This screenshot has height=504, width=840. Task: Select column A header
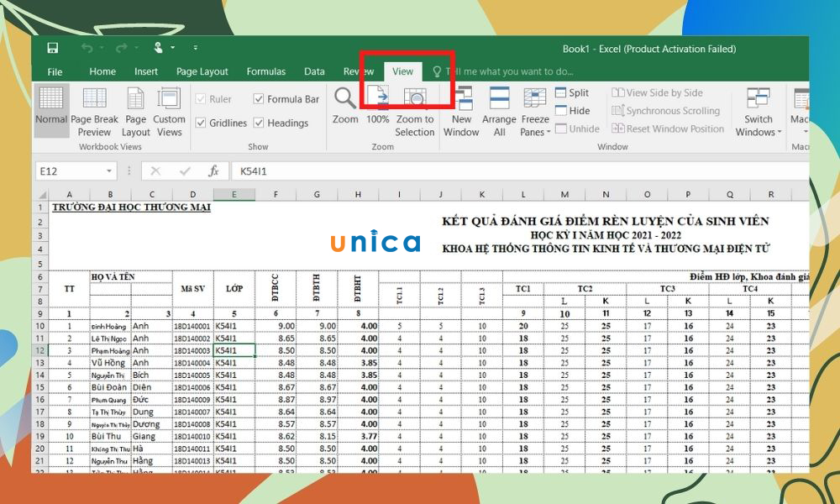click(x=69, y=195)
